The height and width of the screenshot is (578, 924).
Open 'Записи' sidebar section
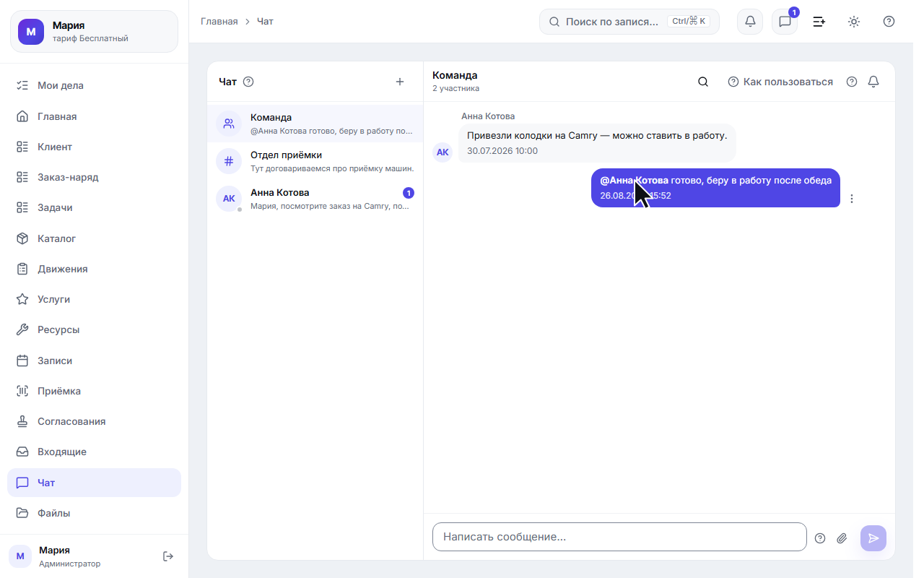click(94, 361)
